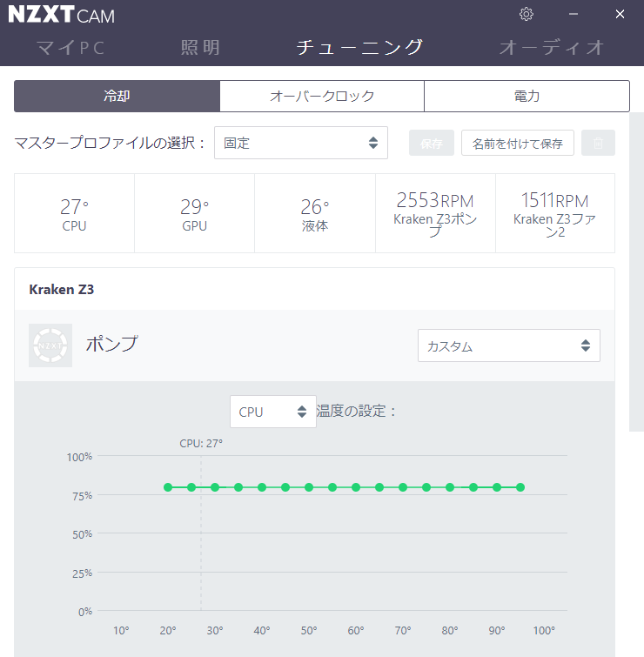Click the curve point at 30°

click(215, 487)
